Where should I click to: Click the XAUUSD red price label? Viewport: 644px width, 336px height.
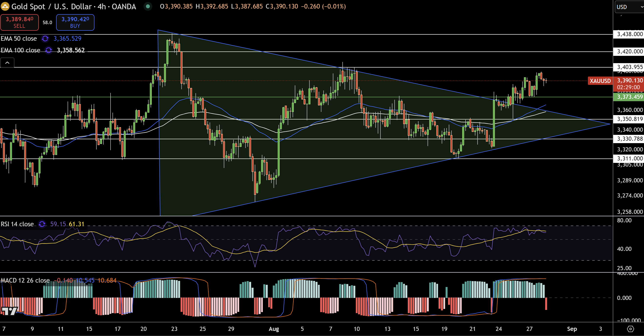(600, 81)
